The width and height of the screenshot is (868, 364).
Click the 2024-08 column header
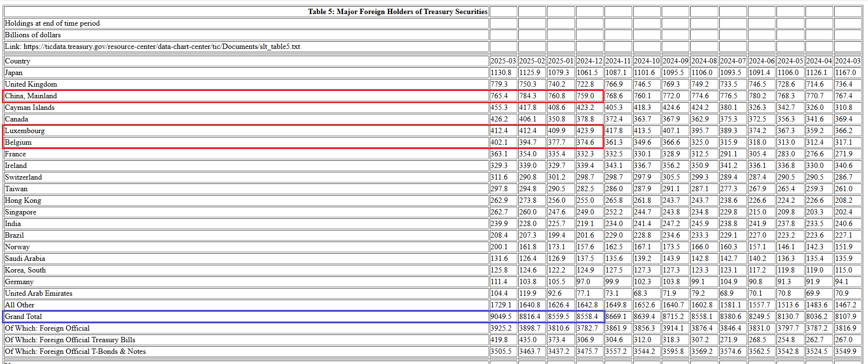[x=704, y=61]
